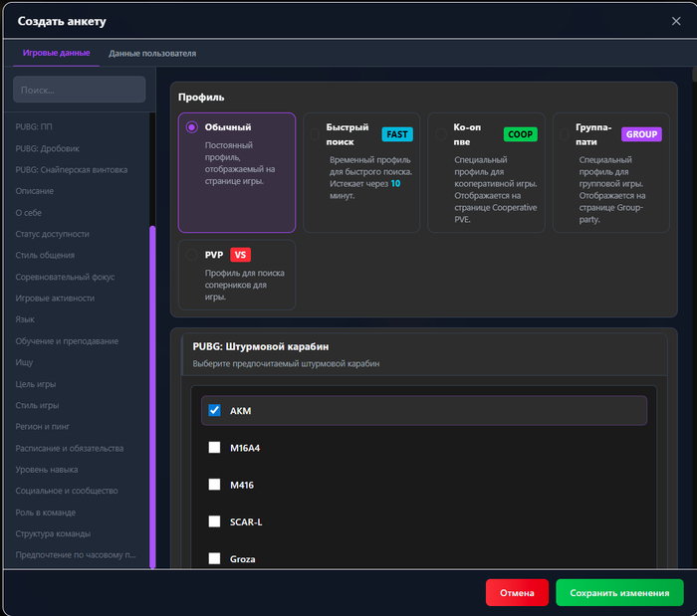This screenshot has height=616, width=697.
Task: Uncheck the AKM checkbox
Action: (x=214, y=410)
